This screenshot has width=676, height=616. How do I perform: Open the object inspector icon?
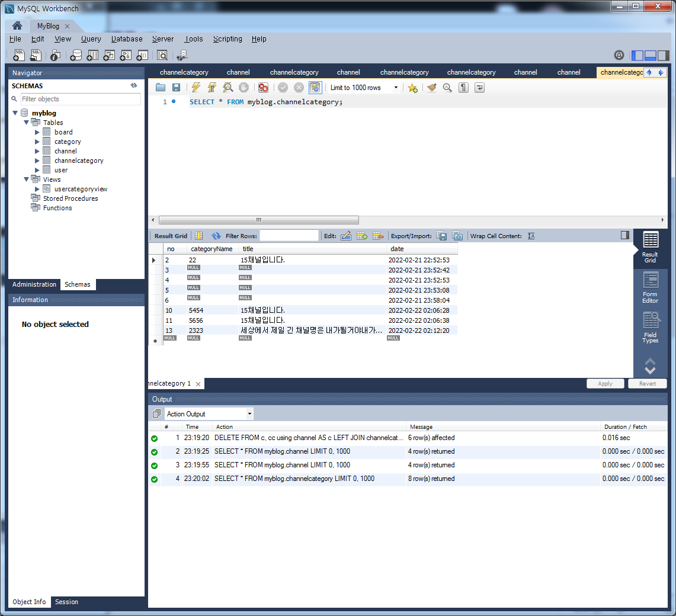[x=55, y=55]
